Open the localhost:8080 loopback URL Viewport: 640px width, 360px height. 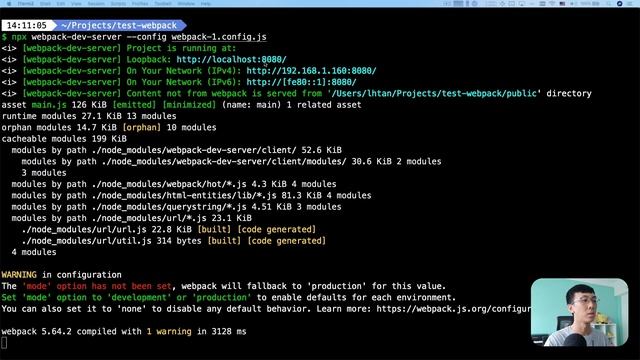coord(231,60)
